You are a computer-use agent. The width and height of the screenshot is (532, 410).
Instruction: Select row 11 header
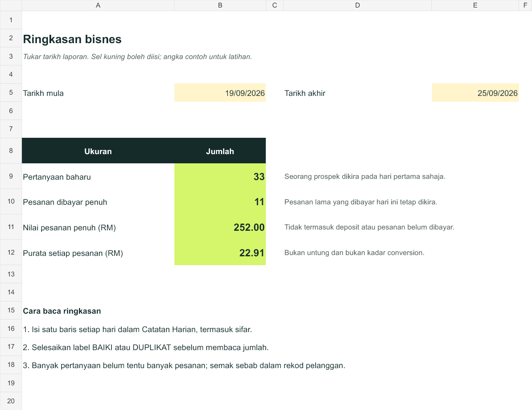coord(11,227)
